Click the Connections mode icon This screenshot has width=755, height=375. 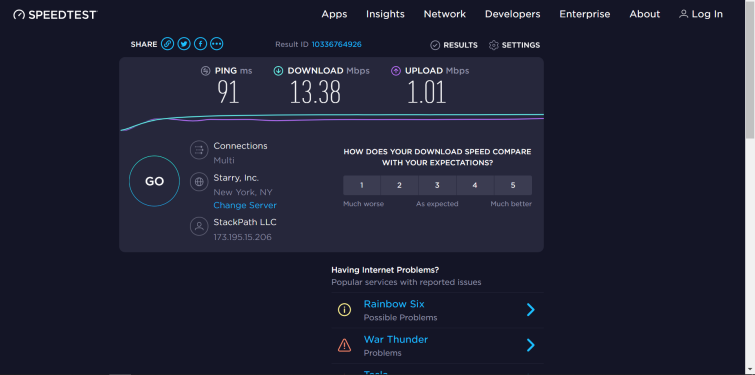(199, 150)
